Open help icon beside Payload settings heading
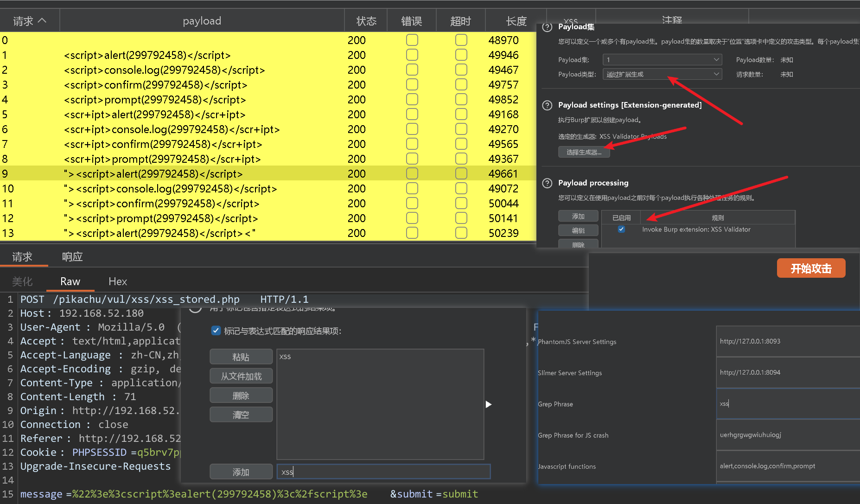The image size is (860, 504). point(547,105)
